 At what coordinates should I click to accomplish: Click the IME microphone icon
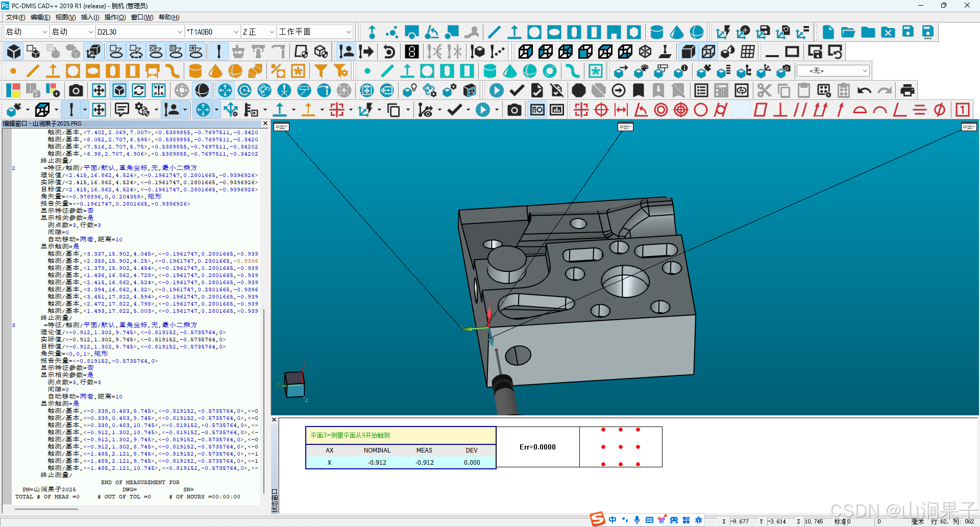[x=637, y=520]
